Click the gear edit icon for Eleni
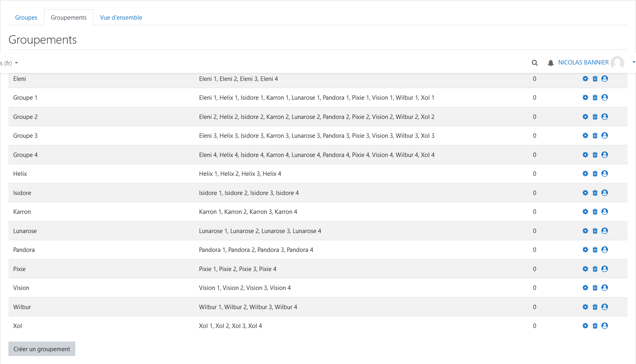 point(585,79)
